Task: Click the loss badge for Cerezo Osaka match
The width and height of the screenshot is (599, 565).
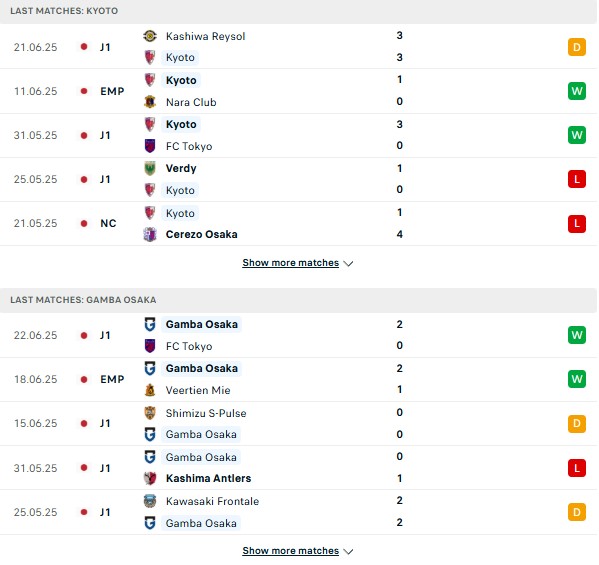Action: (x=577, y=223)
